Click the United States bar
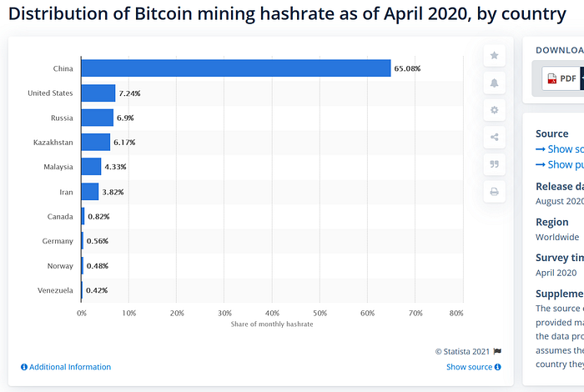 coord(98,93)
